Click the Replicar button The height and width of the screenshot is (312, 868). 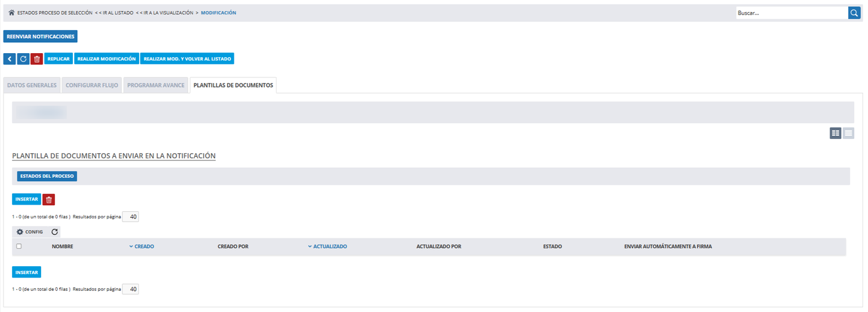(58, 59)
